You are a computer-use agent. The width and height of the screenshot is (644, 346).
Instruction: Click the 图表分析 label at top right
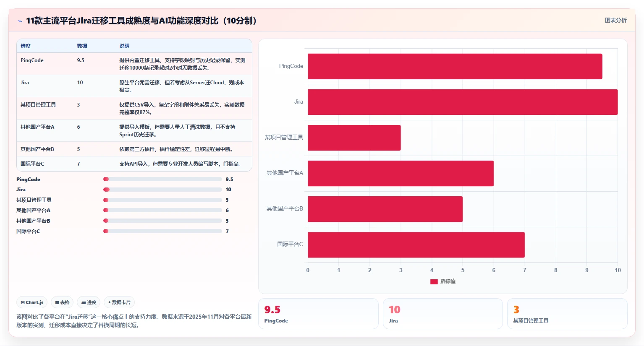tap(615, 20)
